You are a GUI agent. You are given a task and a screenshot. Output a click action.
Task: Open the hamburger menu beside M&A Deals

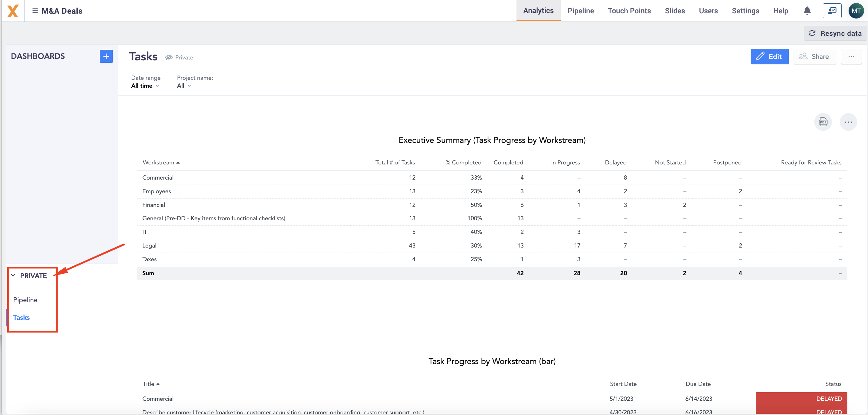(x=35, y=11)
